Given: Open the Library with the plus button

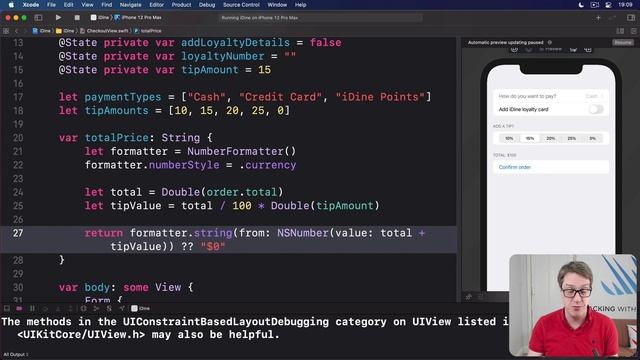Looking at the screenshot, I should click(598, 18).
